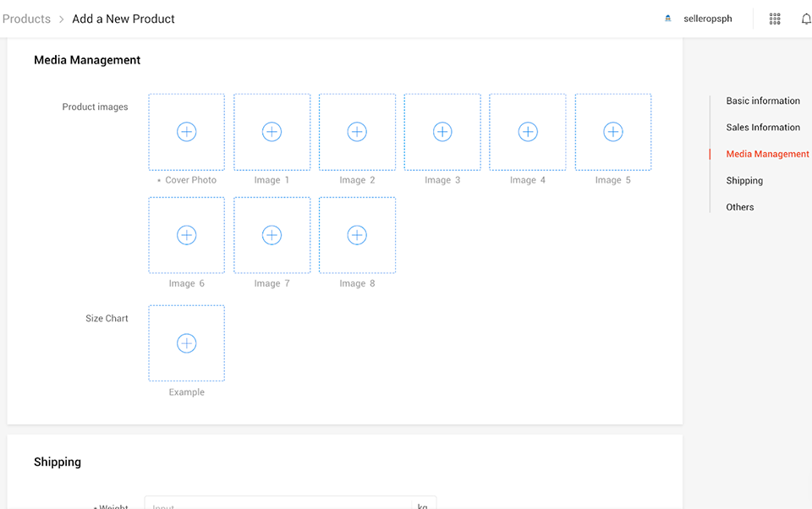Jump to the Others section
This screenshot has width=812, height=509.
tap(739, 207)
